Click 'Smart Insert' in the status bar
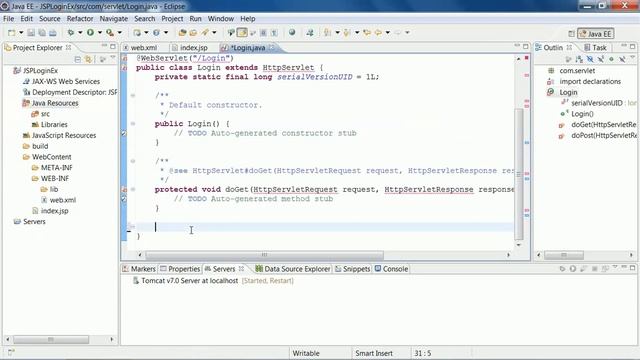Viewport: 640px width, 360px height. tap(373, 353)
